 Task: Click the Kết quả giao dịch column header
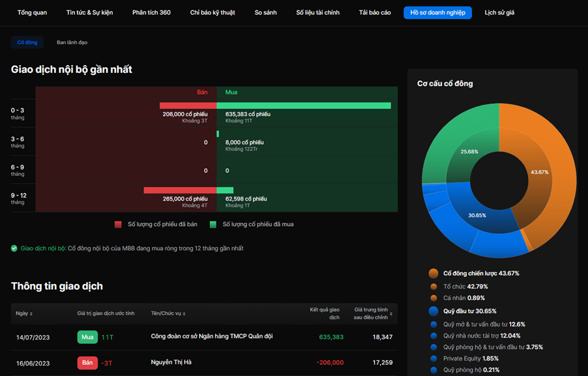coord(325,313)
